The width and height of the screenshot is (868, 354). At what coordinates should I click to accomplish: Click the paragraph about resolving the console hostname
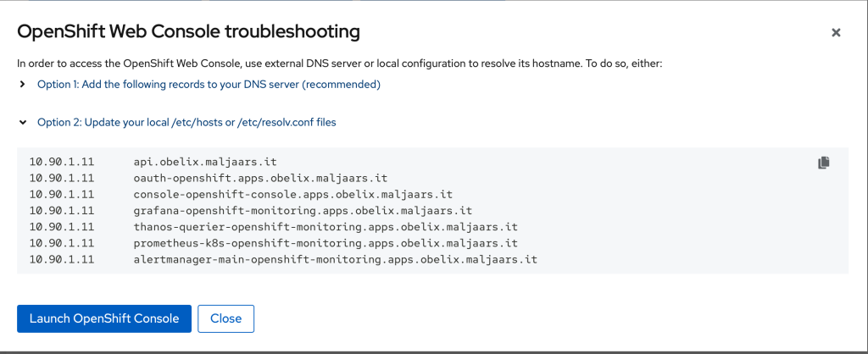click(340, 64)
